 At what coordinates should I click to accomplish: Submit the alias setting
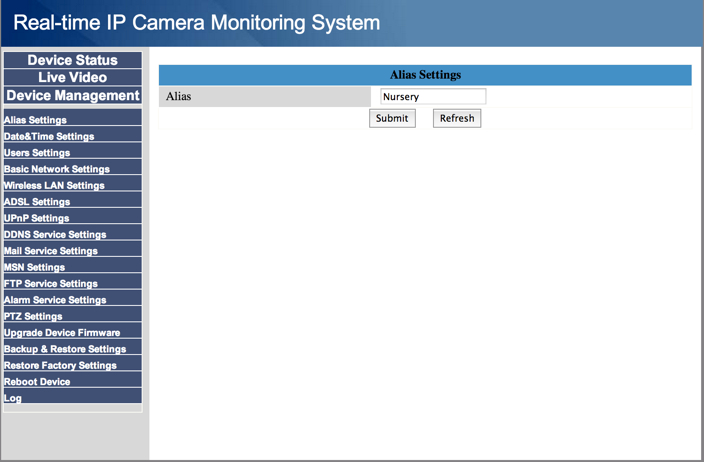point(392,118)
